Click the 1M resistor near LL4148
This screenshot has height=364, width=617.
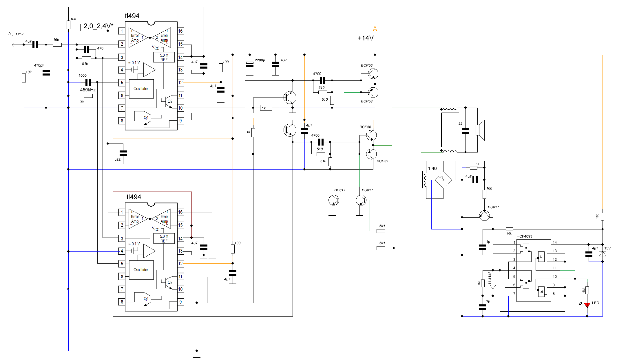[x=483, y=283]
